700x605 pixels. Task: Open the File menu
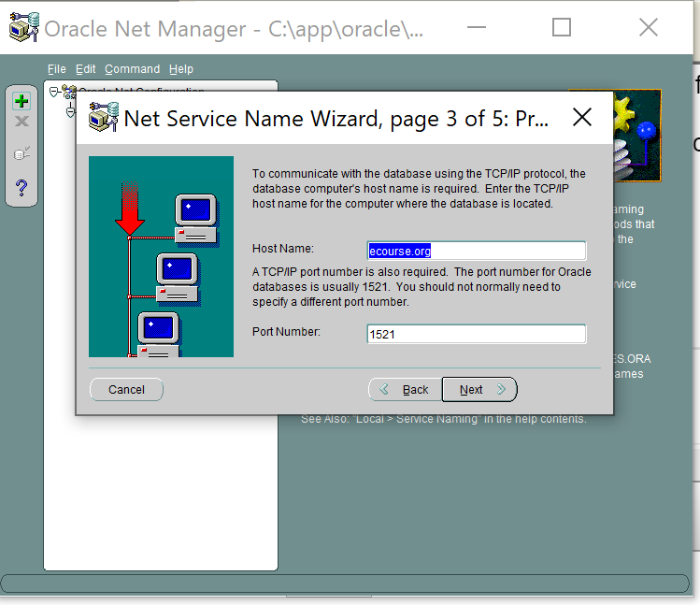57,69
